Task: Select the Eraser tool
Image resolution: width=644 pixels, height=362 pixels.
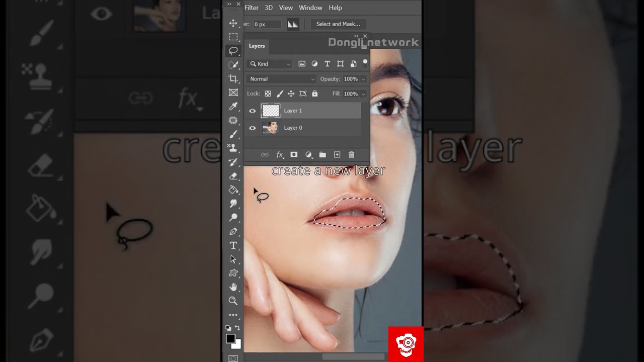Action: coord(233,176)
